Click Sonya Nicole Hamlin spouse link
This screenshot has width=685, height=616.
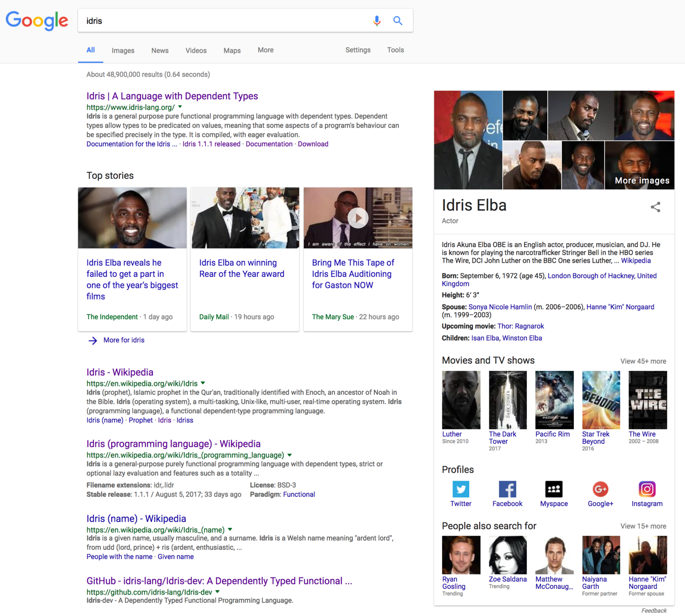pos(500,307)
